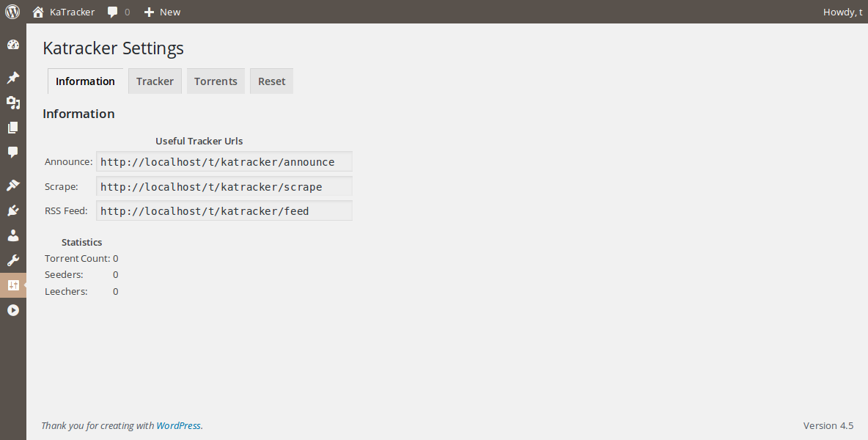The image size is (868, 440).
Task: Open the Howdy user account menu
Action: pyautogui.click(x=842, y=12)
